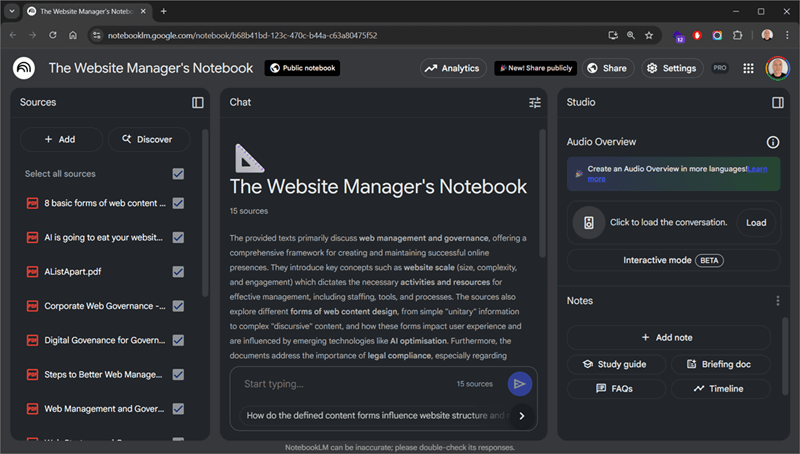The image size is (800, 454).
Task: Send the chat message arrow button
Action: coord(519,384)
